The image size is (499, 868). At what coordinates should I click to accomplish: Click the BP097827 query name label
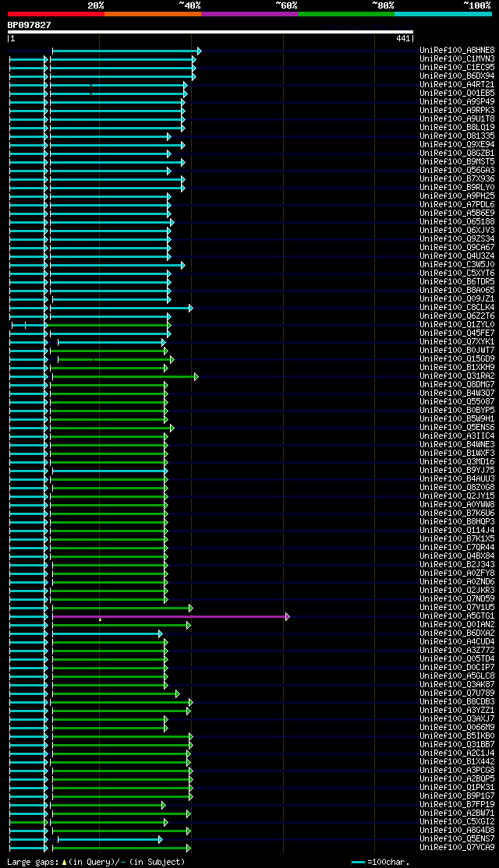point(30,25)
